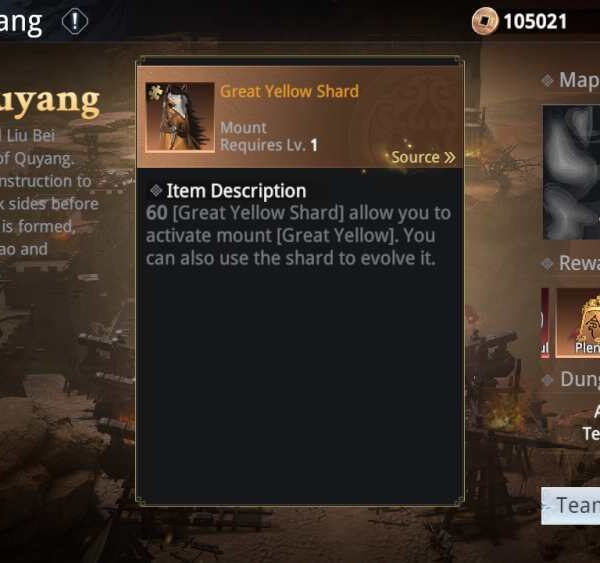Image resolution: width=600 pixels, height=563 pixels.
Task: Click the Item Description heading
Action: 236,191
